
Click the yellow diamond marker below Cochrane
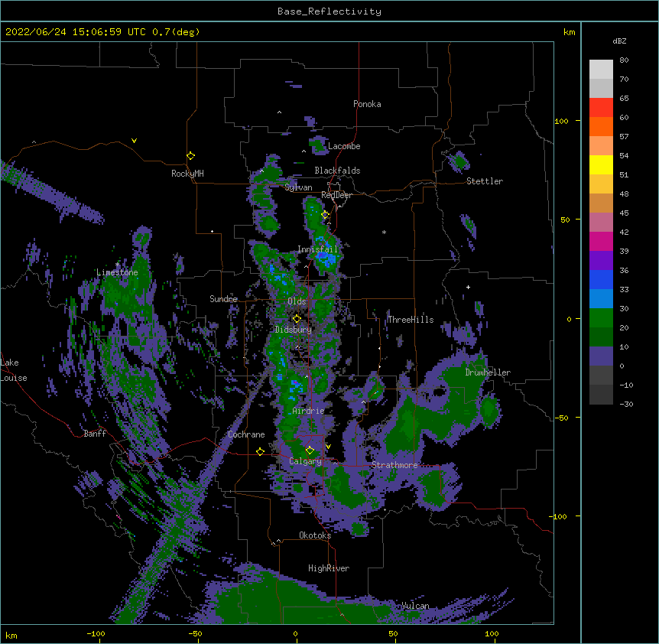[260, 451]
